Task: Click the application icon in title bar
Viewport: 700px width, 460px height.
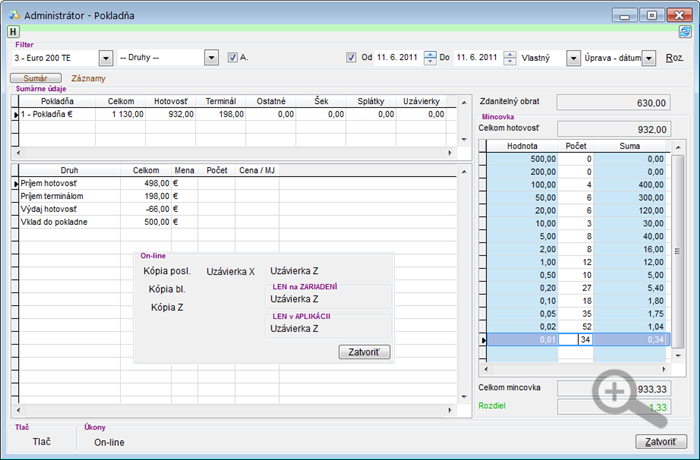Action: 15,15
